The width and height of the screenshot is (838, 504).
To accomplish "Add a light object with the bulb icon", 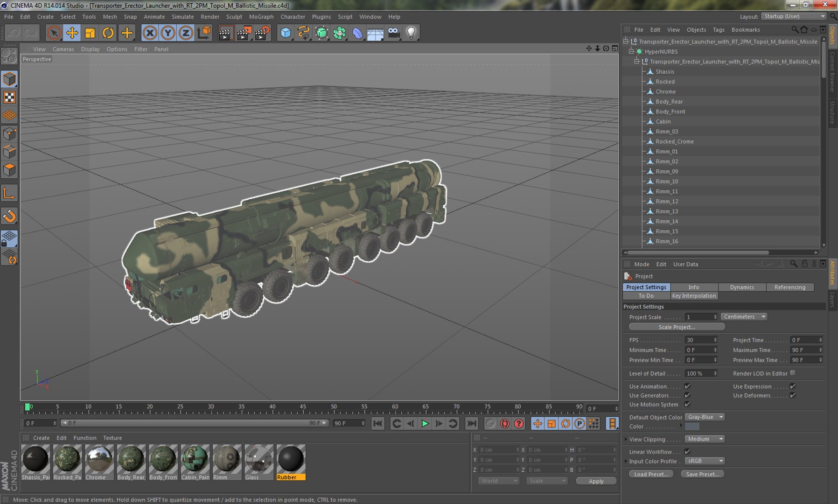I will click(411, 33).
